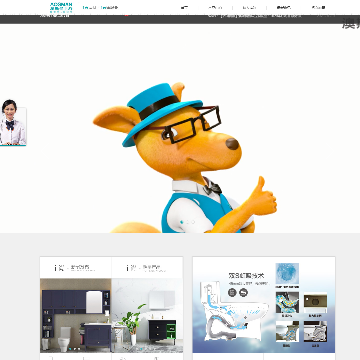Open the round drain hole thumbnail
Viewport: 360px width, 360px height.
click(315, 302)
